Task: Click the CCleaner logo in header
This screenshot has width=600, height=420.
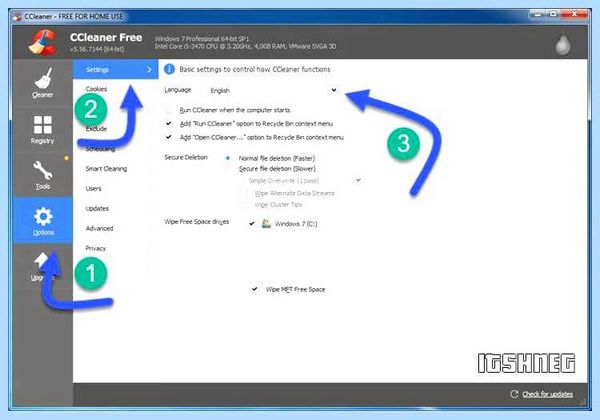Action: pos(43,42)
